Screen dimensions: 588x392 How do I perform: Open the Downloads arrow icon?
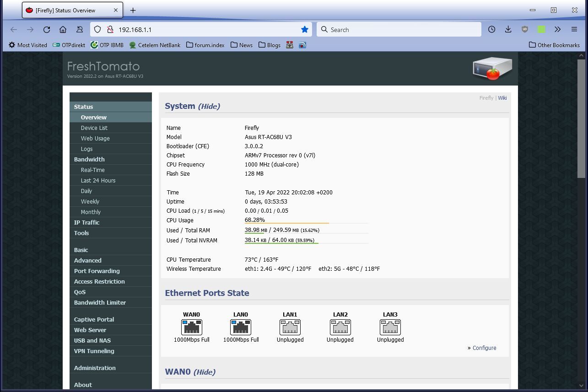tap(508, 29)
